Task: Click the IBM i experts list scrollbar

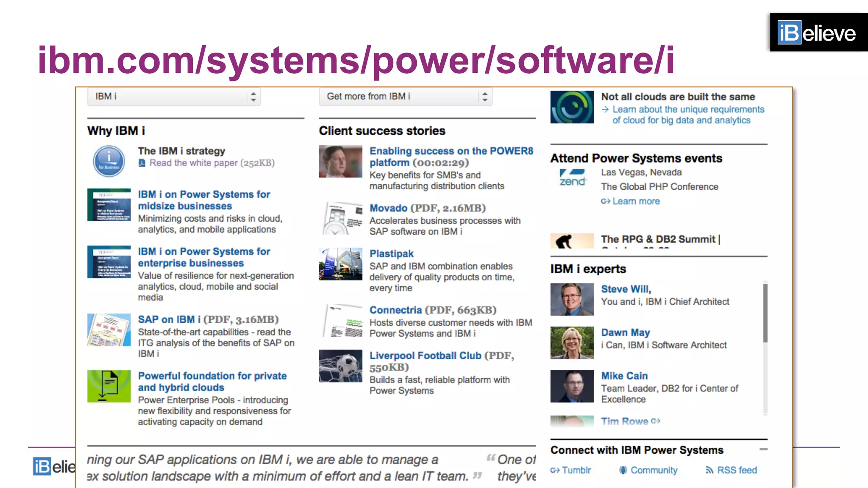Action: 765,313
